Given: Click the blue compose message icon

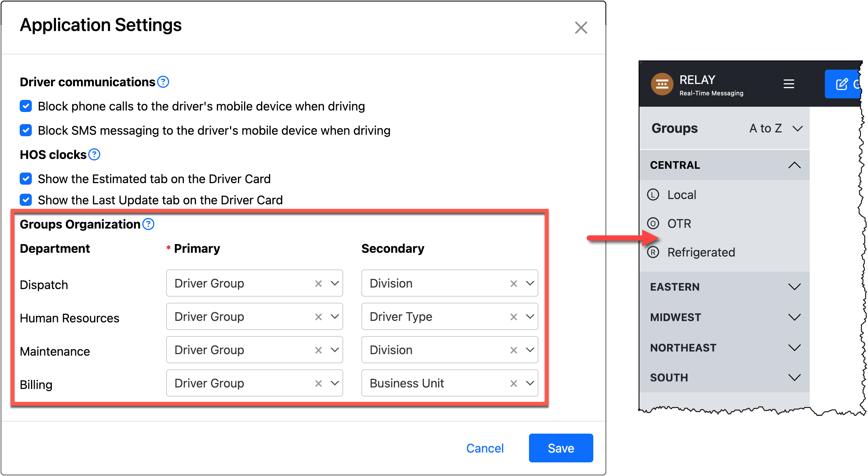Looking at the screenshot, I should click(x=842, y=84).
